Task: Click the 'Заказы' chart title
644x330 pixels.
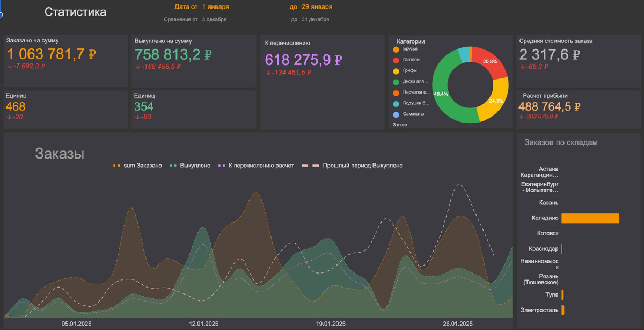Action: coord(60,154)
